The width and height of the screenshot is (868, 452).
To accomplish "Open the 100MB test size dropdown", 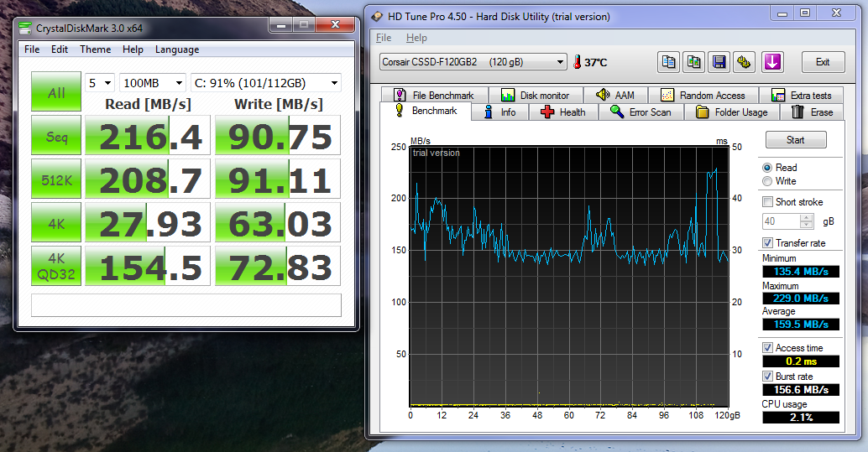I will pos(153,83).
